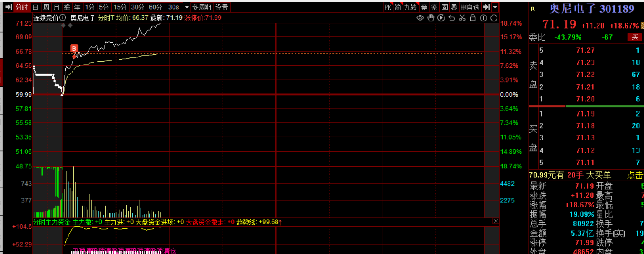Click the red B buy marker
644x254 pixels.
[x=74, y=49]
